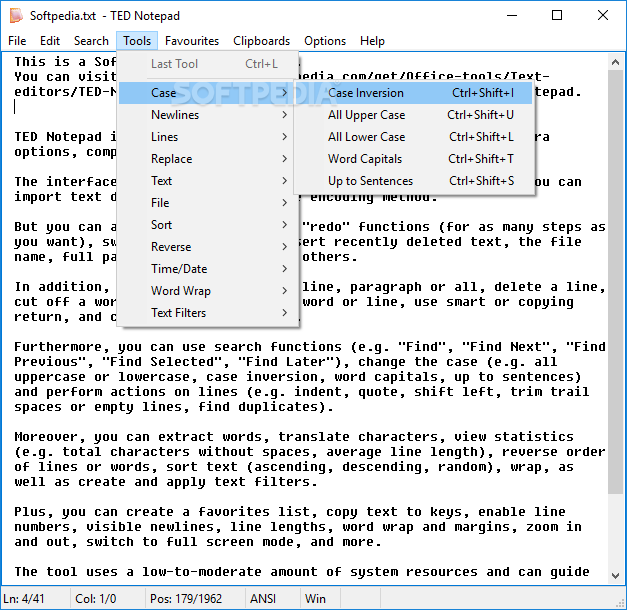This screenshot has width=627, height=610.
Task: Open the Newlines submenu
Action: [x=207, y=115]
